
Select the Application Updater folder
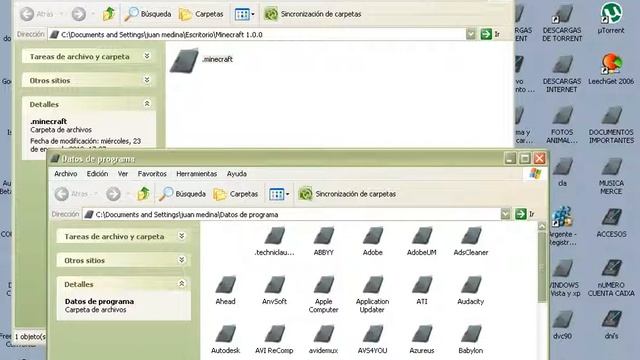click(x=372, y=294)
